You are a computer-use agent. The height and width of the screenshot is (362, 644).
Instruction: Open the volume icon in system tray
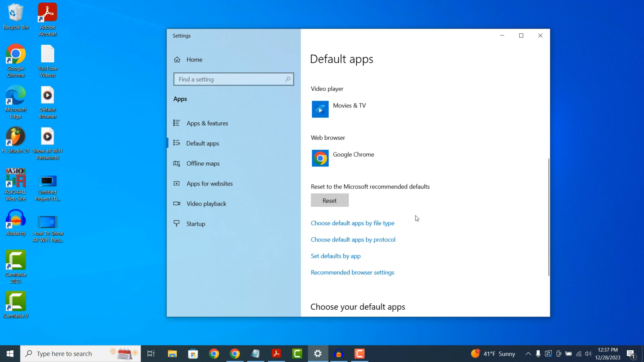tap(587, 354)
